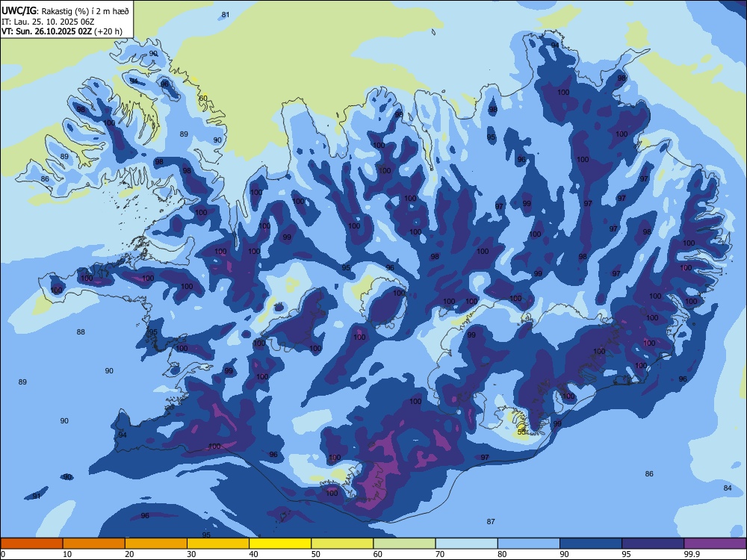
Task: Select the '55' humidity value on the map
Action: (x=521, y=432)
